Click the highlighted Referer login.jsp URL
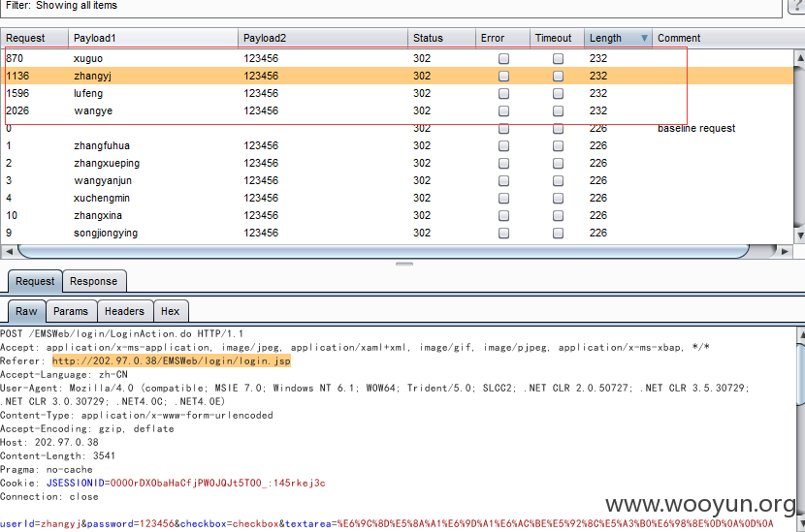 click(172, 360)
